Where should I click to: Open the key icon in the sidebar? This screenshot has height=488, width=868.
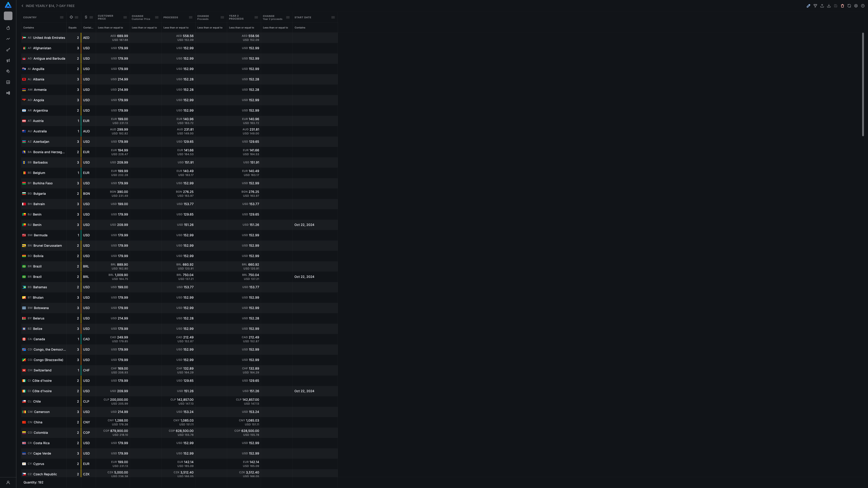[x=8, y=50]
